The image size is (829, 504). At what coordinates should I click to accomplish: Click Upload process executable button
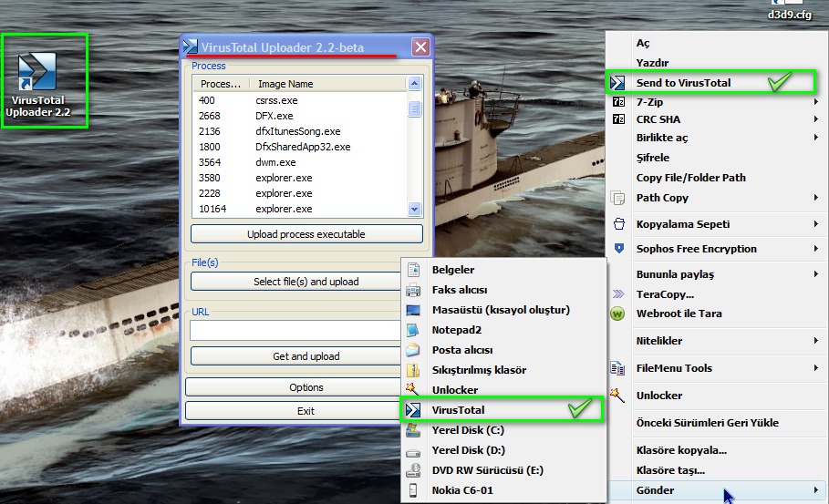point(306,234)
